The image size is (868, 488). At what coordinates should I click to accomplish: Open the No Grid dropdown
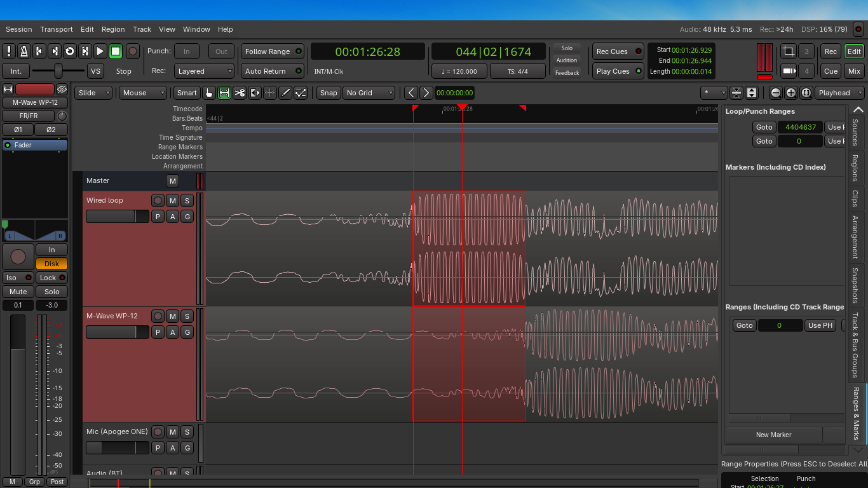pyautogui.click(x=370, y=93)
